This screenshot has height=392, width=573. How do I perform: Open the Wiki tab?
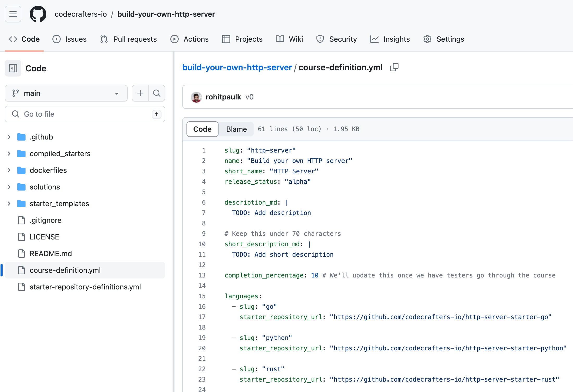(289, 39)
